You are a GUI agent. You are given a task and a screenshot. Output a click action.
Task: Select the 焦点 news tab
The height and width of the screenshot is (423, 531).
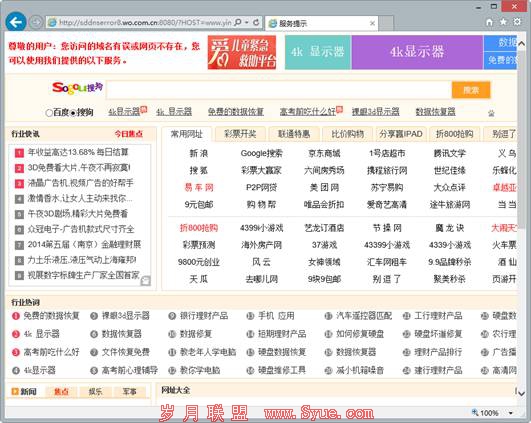61,392
